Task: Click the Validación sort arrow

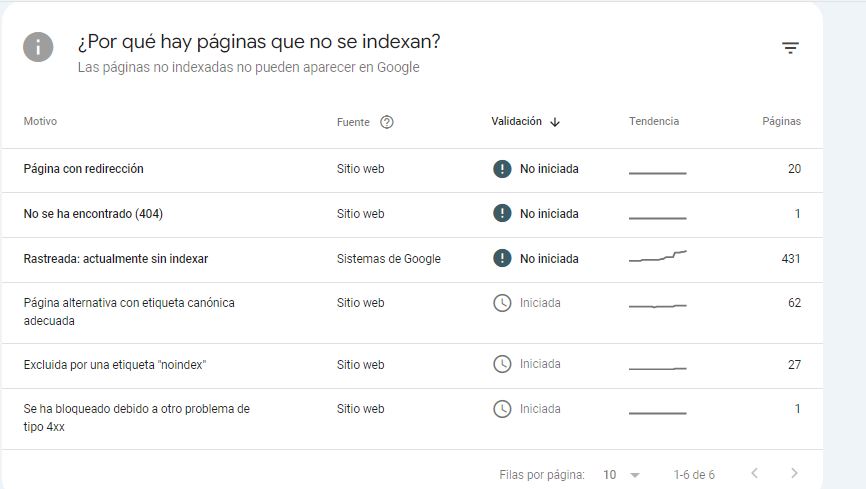Action: 555,122
